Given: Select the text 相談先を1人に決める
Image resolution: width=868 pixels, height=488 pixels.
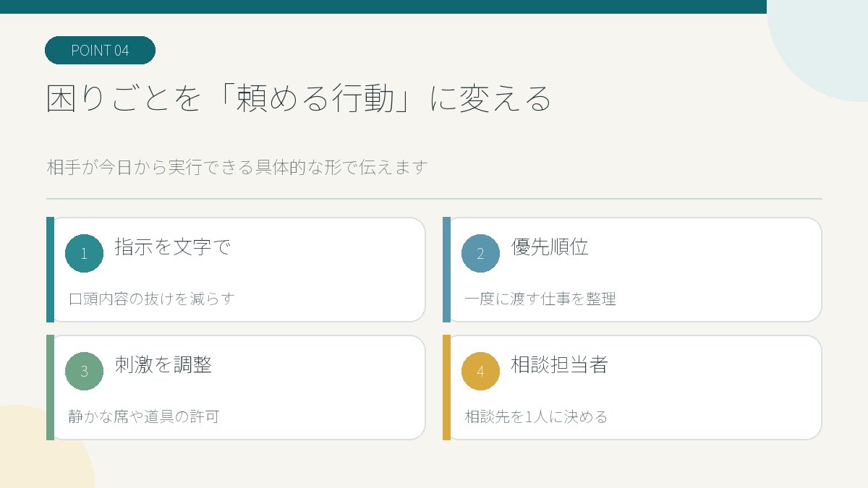Looking at the screenshot, I should pyautogui.click(x=536, y=416).
